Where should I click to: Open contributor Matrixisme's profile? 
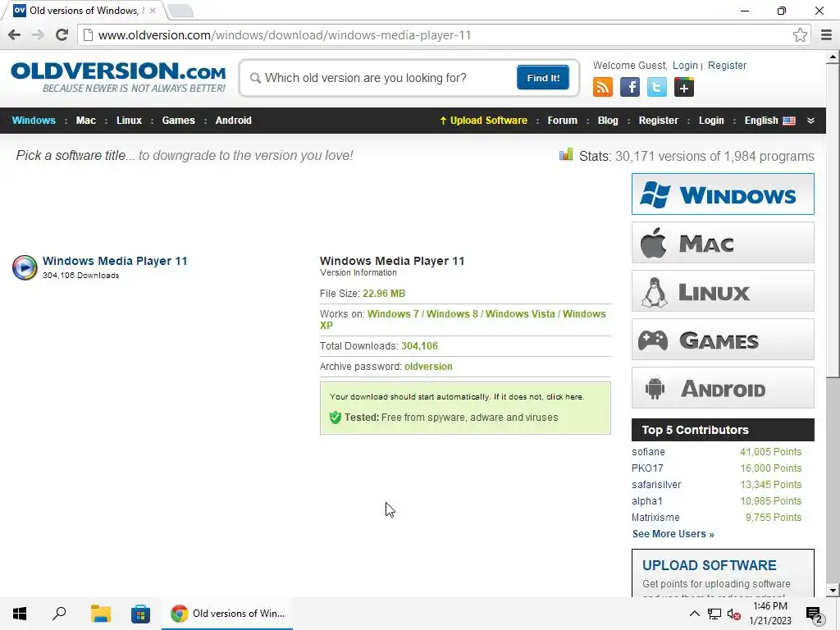655,518
